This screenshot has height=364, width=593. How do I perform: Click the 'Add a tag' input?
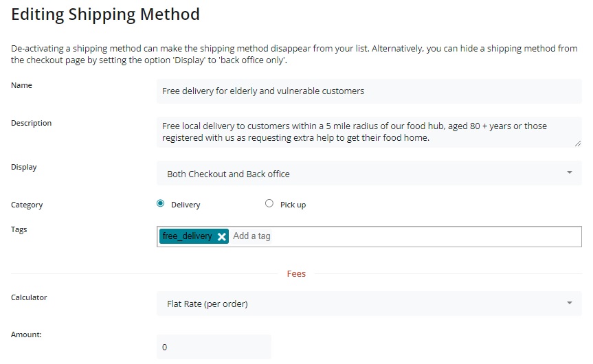click(x=405, y=236)
